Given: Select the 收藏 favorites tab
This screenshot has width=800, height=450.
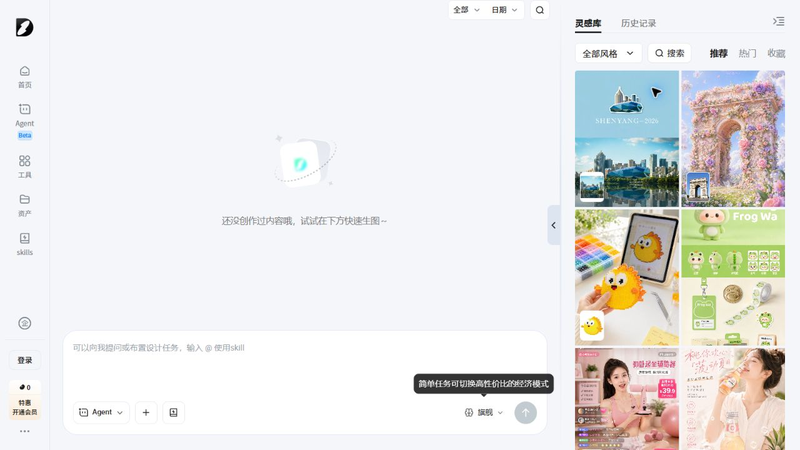Looking at the screenshot, I should 776,53.
